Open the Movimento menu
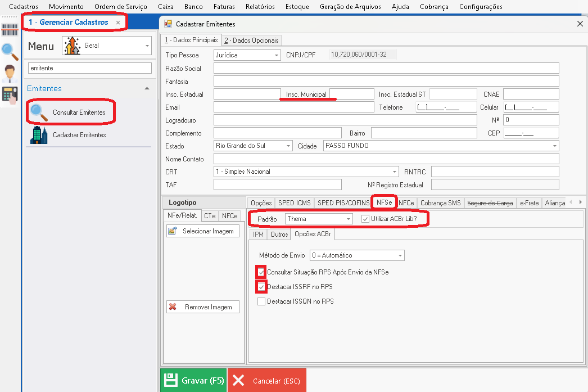Viewport: 588px width, 392px height. [66, 7]
